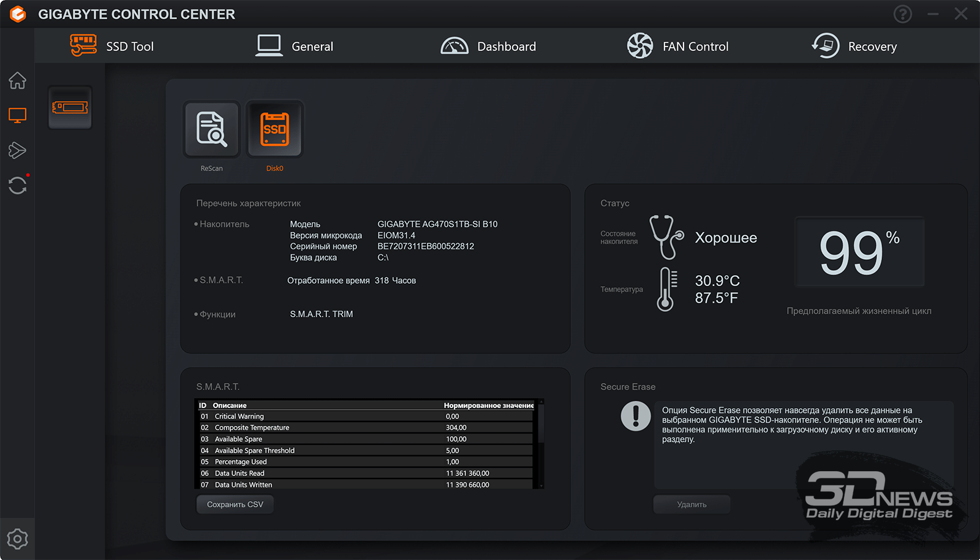
Task: Click the Secure Erase description text
Action: (x=792, y=425)
